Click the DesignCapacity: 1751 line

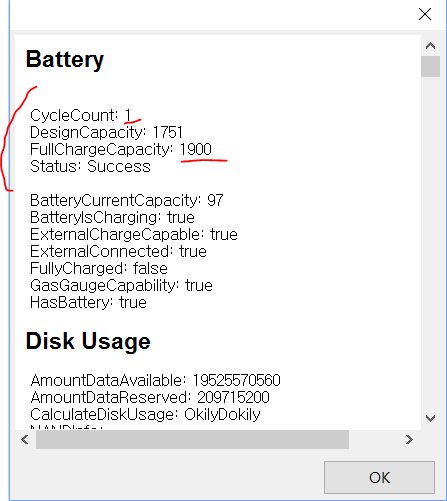tap(106, 132)
